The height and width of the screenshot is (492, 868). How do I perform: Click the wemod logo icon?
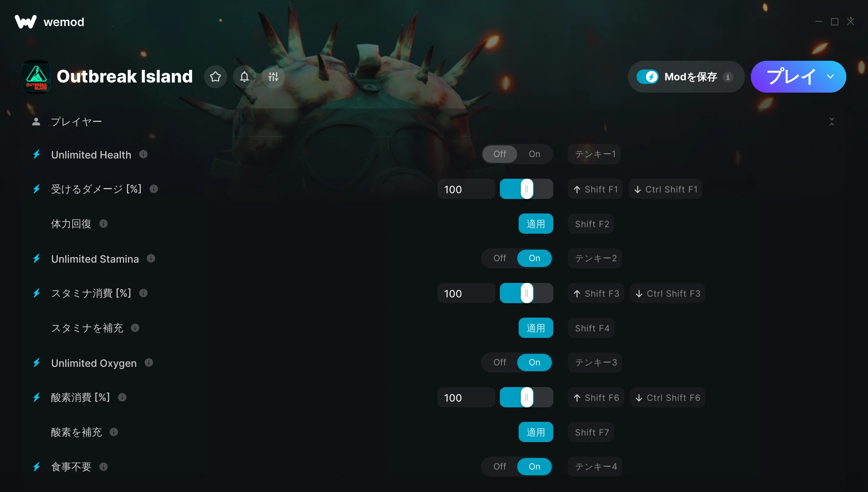[x=25, y=22]
